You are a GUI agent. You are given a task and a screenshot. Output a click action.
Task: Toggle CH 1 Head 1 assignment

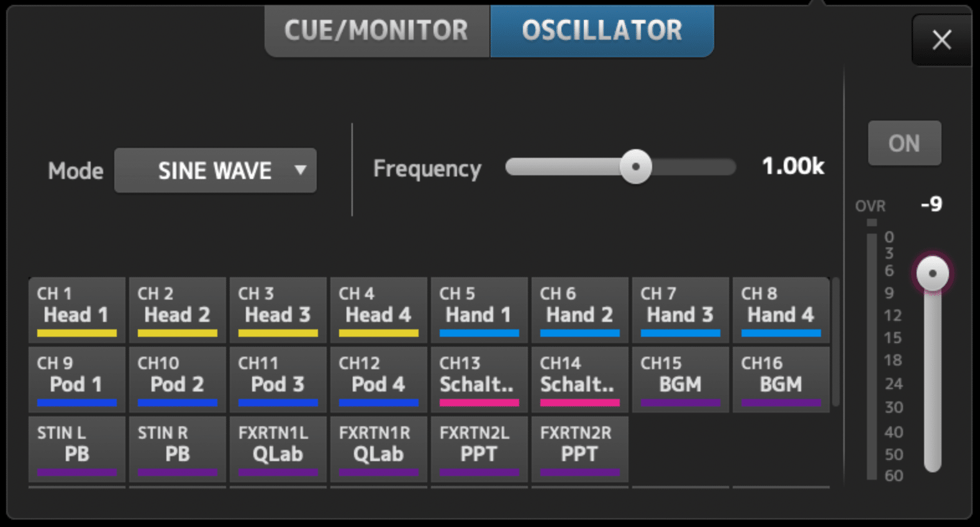[76, 309]
